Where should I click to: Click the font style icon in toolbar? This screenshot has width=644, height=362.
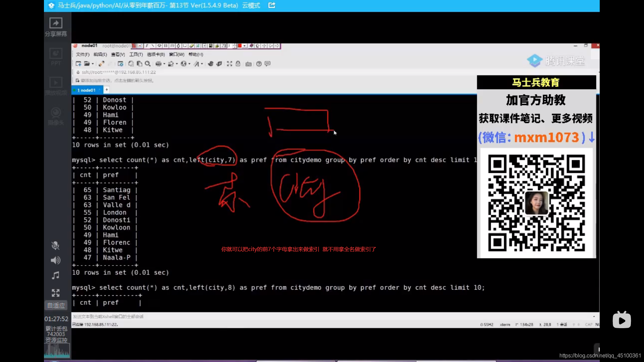coord(196,64)
